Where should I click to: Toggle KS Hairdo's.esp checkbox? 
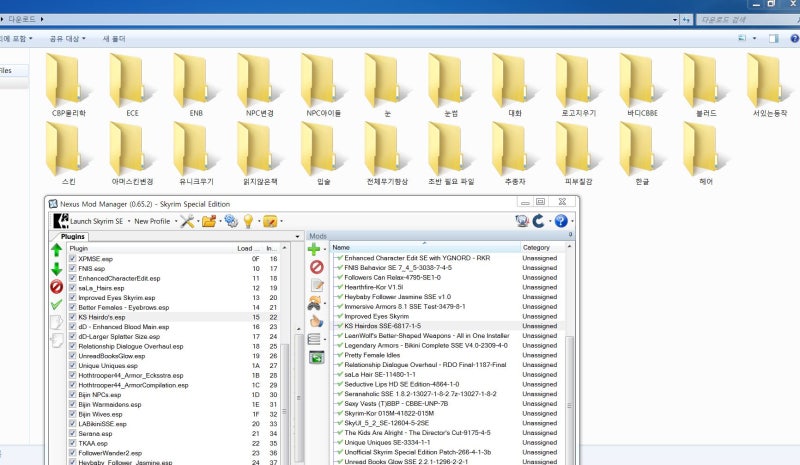click(72, 316)
